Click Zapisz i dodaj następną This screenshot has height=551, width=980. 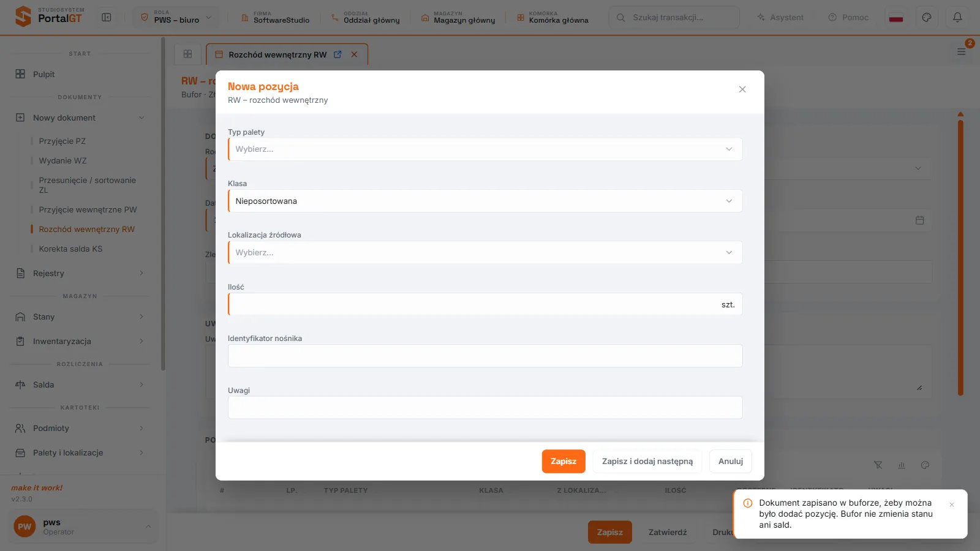click(647, 461)
